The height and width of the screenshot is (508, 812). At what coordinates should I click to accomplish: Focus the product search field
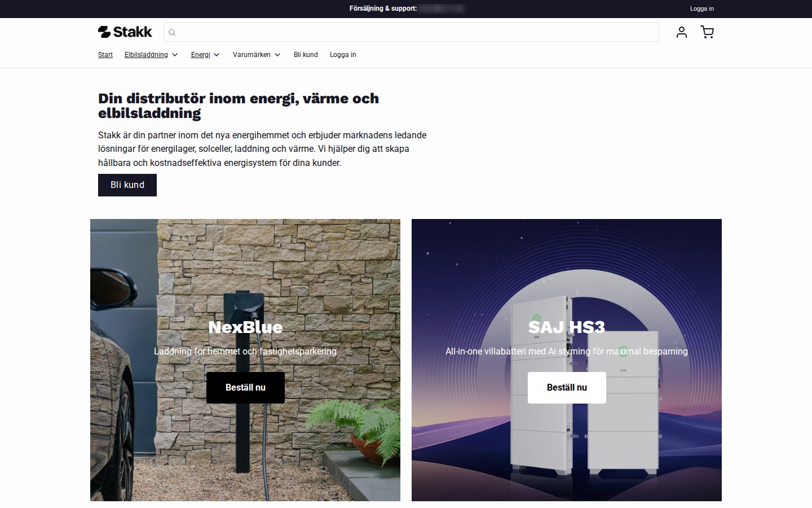tap(412, 32)
